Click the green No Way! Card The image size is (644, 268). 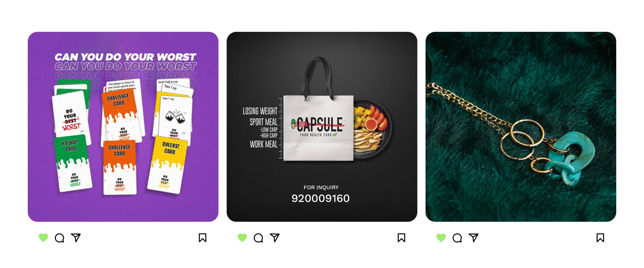pyautogui.click(x=73, y=163)
